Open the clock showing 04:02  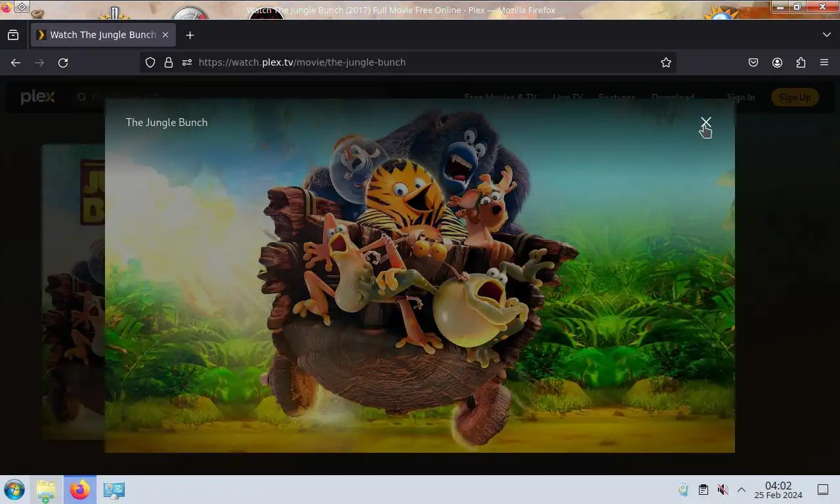point(778,490)
